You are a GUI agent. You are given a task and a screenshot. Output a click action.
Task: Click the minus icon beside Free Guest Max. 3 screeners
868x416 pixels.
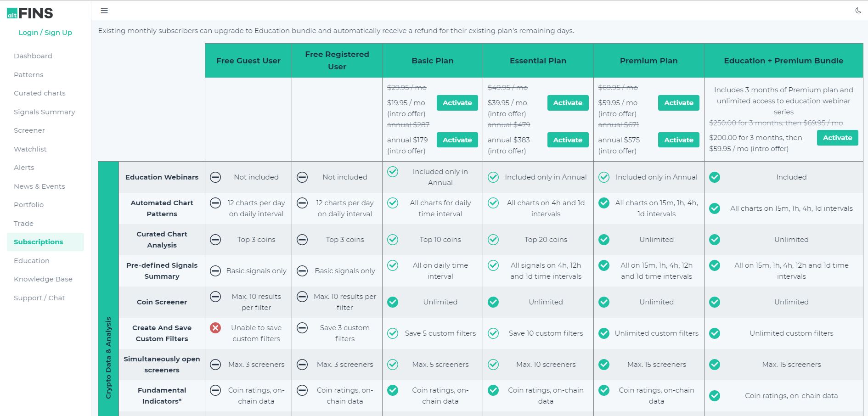coord(215,365)
